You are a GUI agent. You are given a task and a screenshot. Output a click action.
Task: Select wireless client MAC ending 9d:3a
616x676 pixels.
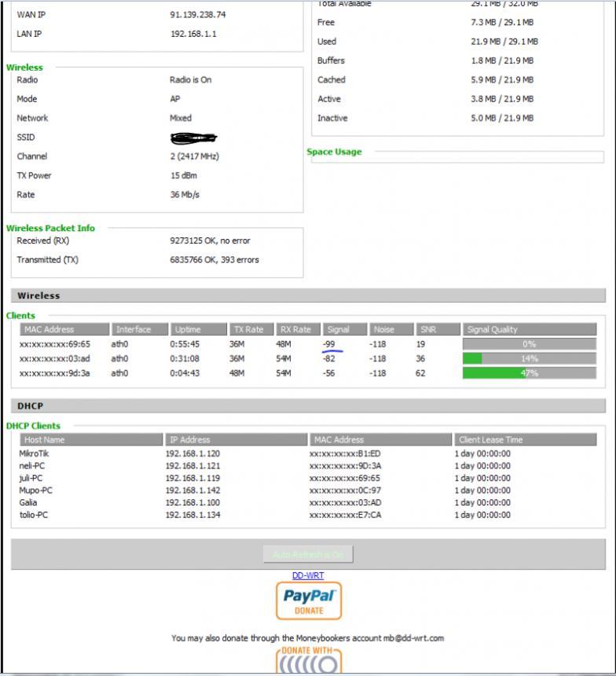(x=54, y=373)
